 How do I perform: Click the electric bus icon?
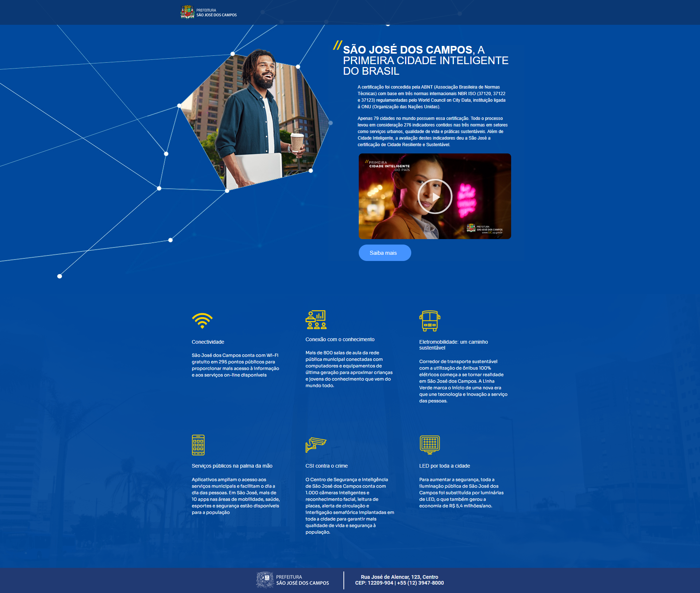point(430,321)
